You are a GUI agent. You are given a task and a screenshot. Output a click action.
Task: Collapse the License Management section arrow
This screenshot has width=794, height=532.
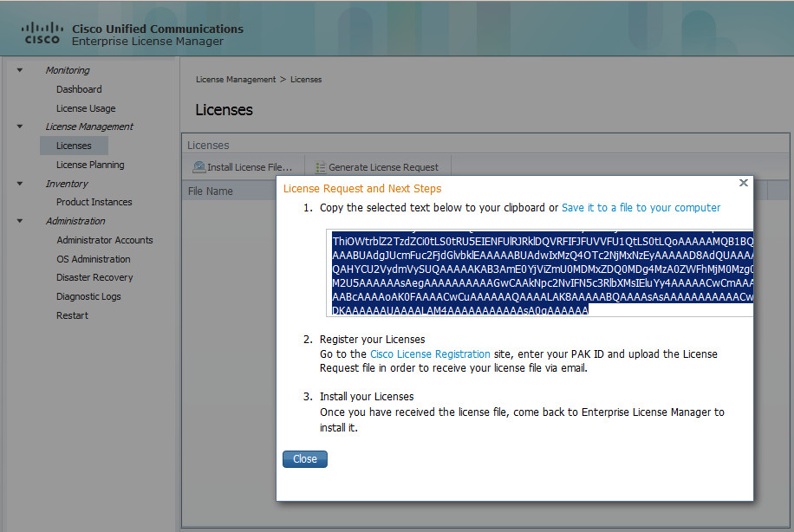coord(20,127)
